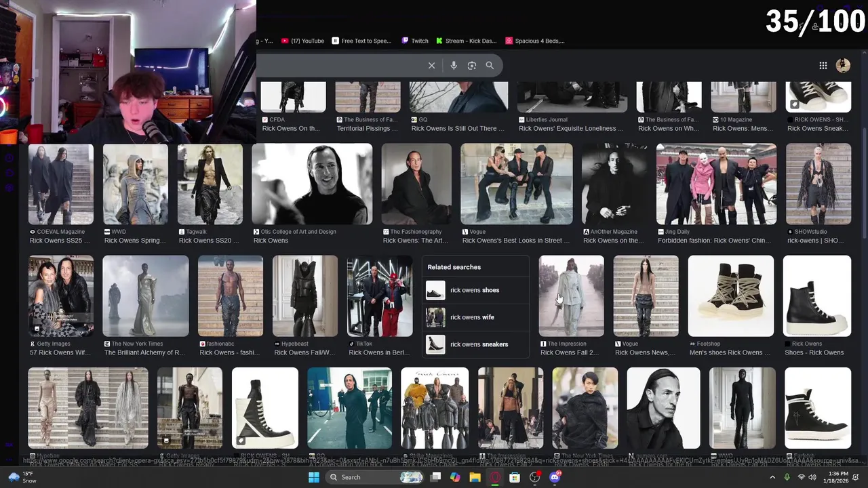Screen dimensions: 868x488
Task: Select related search rick owens wife
Action: pos(475,317)
